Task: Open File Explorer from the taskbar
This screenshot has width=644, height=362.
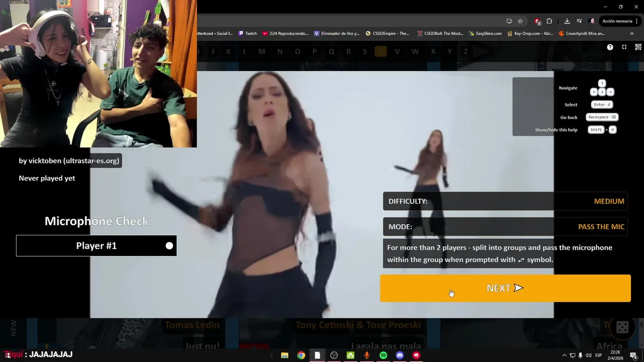Action: [x=284, y=355]
